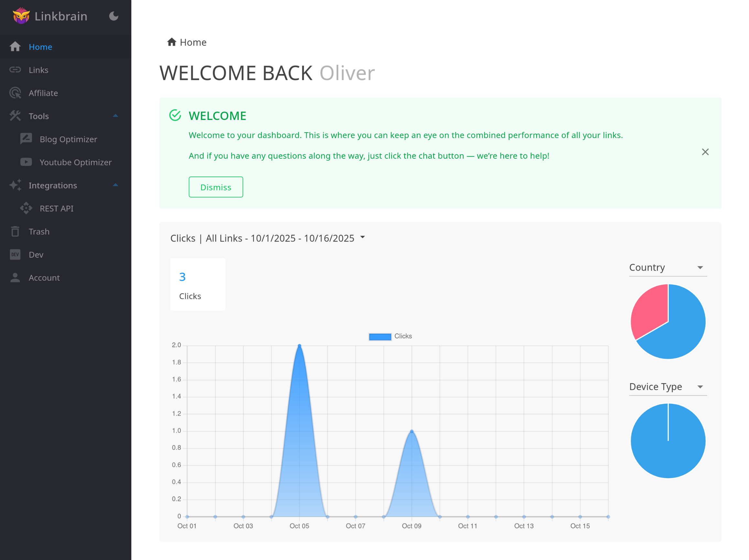
Task: Open Dev section icon
Action: tap(15, 254)
